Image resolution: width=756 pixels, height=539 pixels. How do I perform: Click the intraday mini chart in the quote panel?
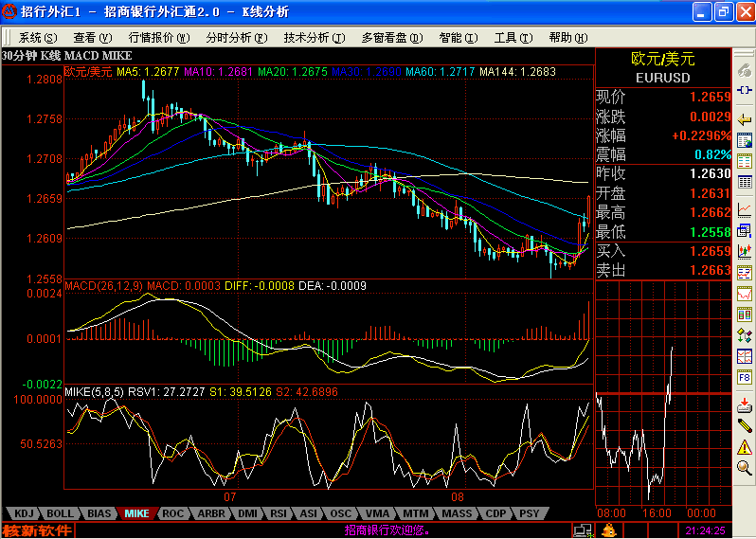(663, 393)
